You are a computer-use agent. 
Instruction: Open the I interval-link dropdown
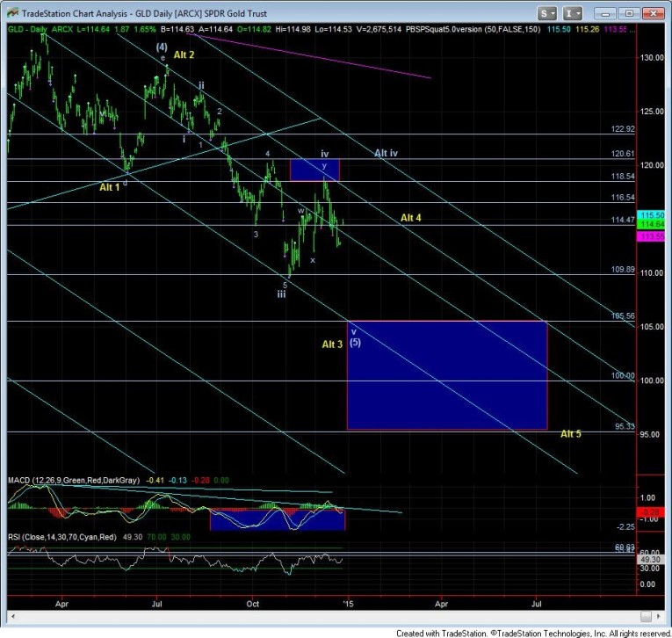(x=572, y=13)
